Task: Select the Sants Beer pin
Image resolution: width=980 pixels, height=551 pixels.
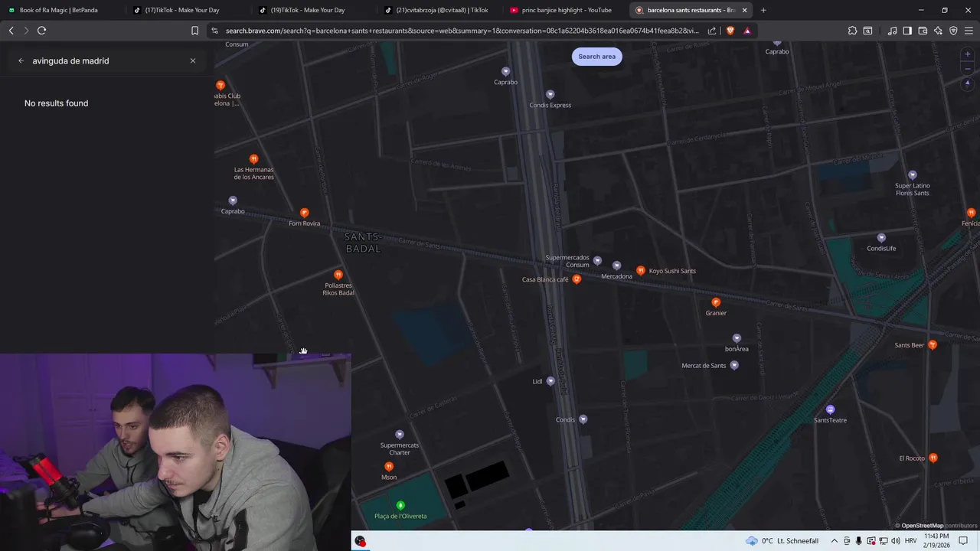Action: 933,345
